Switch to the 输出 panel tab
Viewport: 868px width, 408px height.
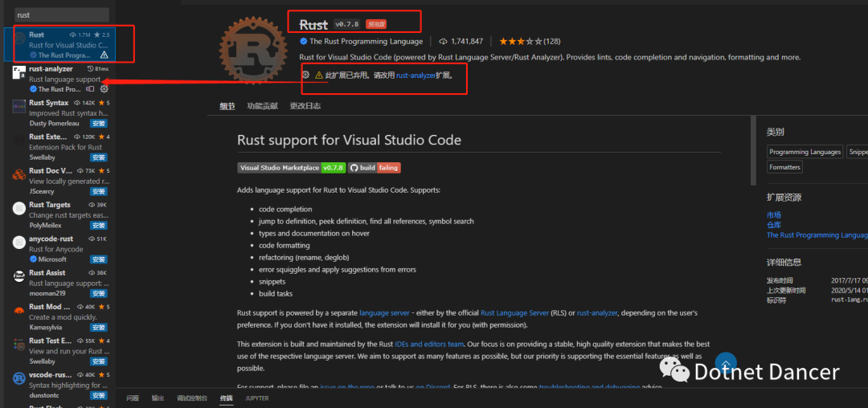click(x=158, y=398)
